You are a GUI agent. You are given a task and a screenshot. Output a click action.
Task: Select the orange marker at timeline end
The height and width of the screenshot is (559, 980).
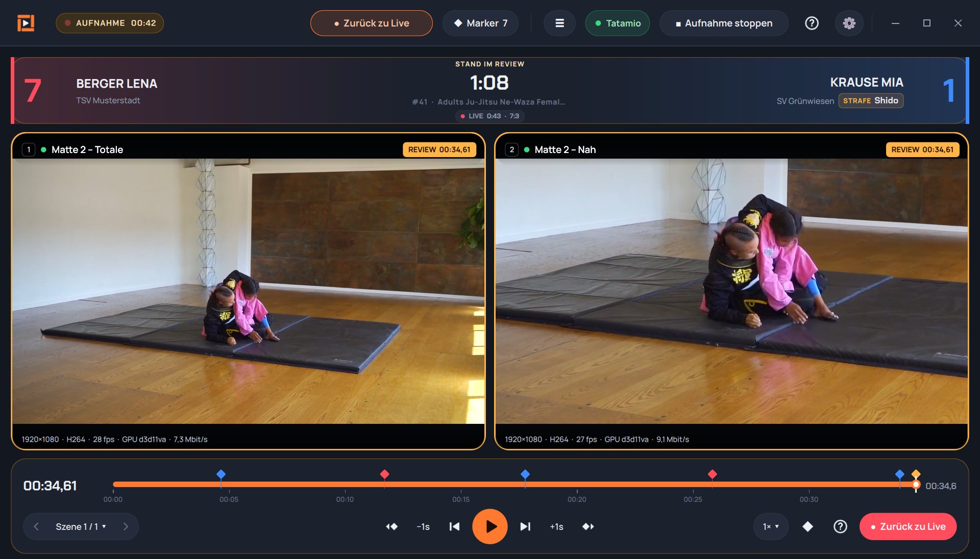[x=916, y=474]
